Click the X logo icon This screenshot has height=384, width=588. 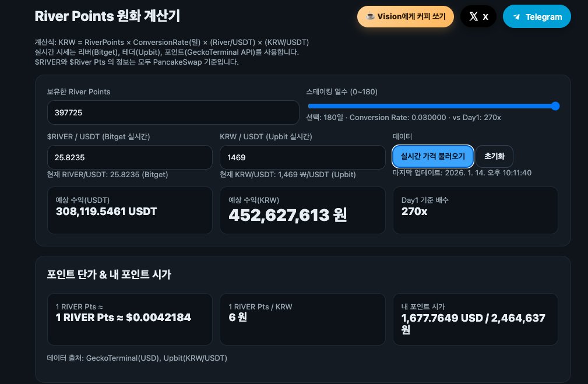(474, 16)
